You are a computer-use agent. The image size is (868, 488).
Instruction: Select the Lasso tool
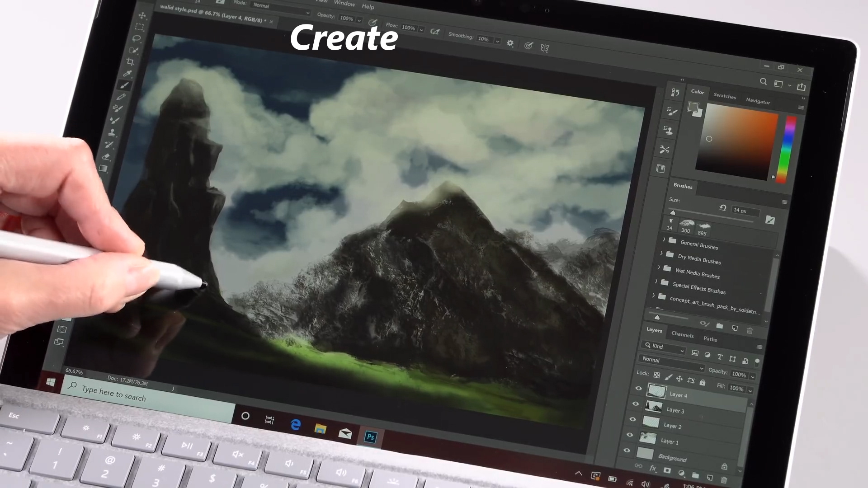[x=137, y=38]
